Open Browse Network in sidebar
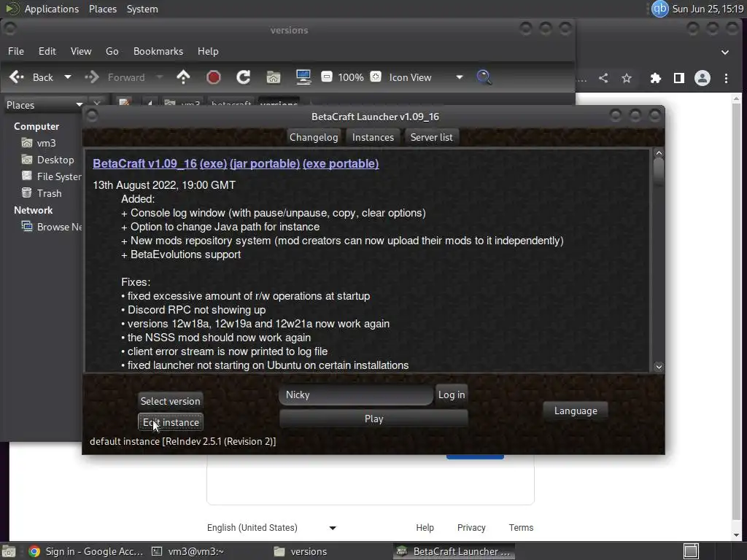This screenshot has width=747, height=560. 52,227
